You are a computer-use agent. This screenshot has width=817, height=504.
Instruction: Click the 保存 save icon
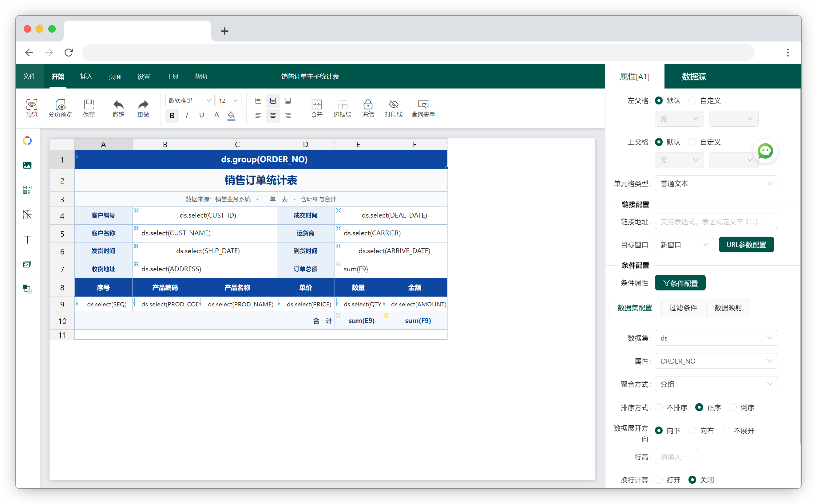[89, 108]
